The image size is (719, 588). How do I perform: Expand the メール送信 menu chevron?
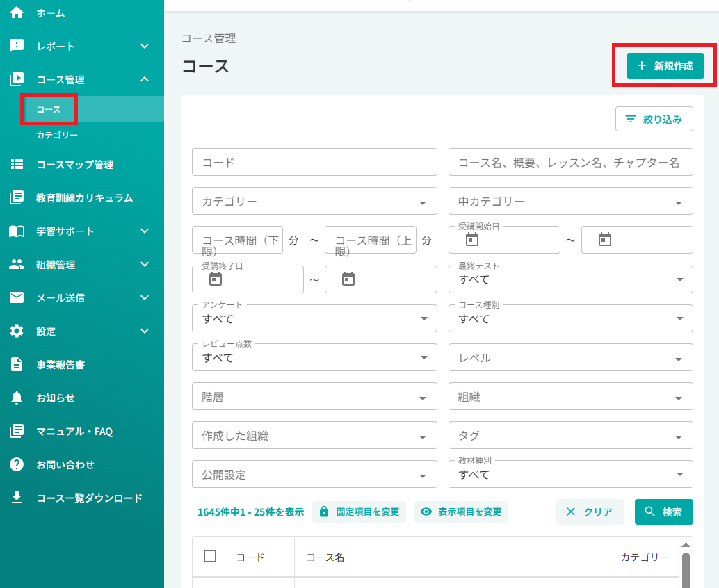point(145,297)
